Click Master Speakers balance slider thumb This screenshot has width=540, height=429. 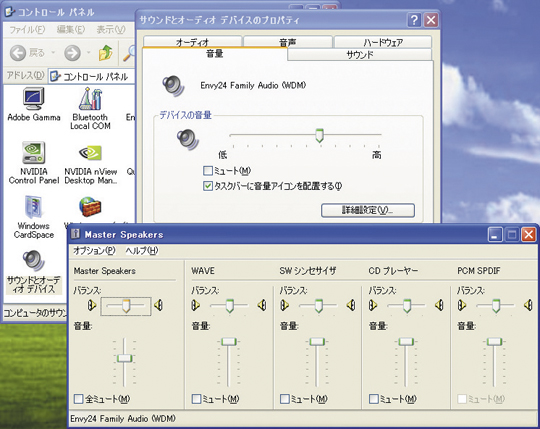click(126, 306)
